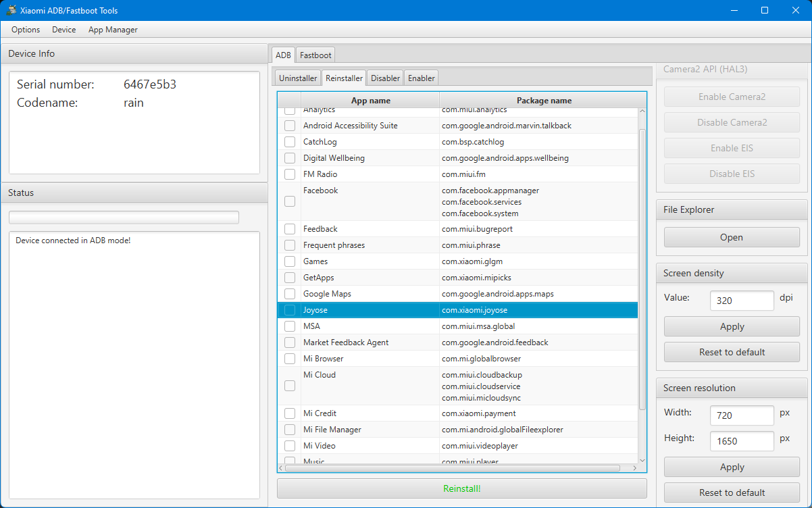Check the Google Maps checkbox
The width and height of the screenshot is (812, 508).
pos(290,294)
